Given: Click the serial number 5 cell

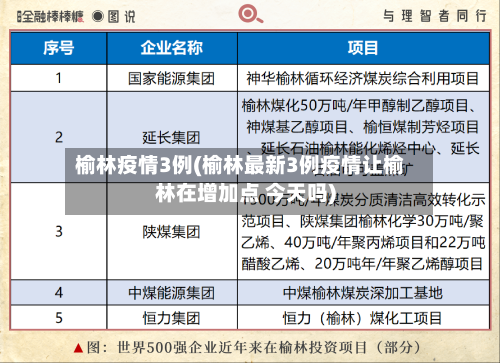Looking at the screenshot, I should [x=59, y=317].
